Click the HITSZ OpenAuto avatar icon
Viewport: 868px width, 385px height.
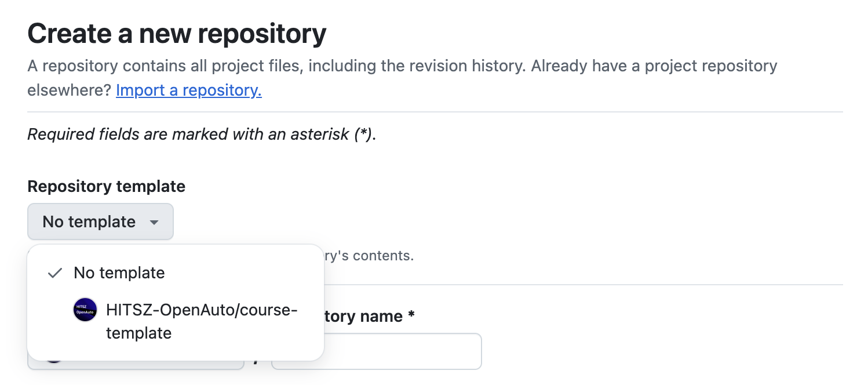click(x=85, y=310)
